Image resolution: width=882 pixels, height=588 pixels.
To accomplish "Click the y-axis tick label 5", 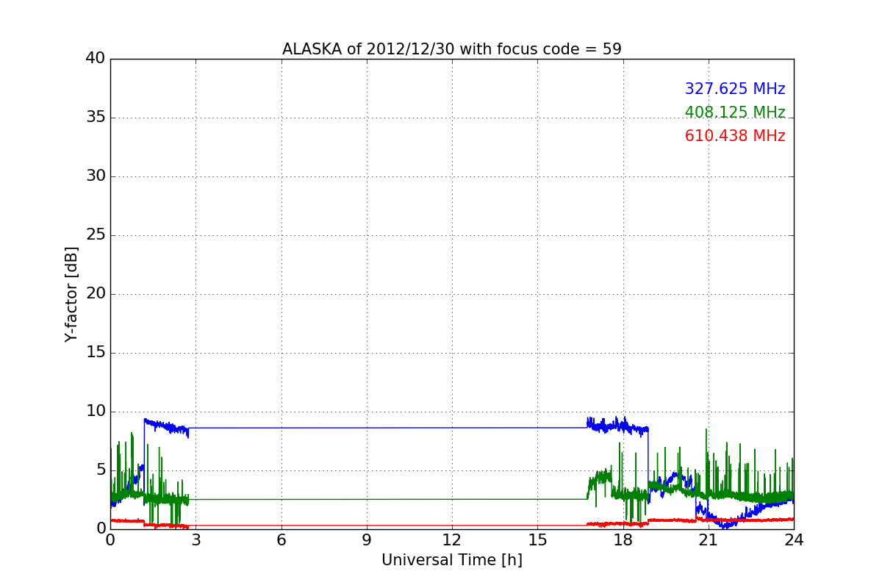I will [x=101, y=470].
